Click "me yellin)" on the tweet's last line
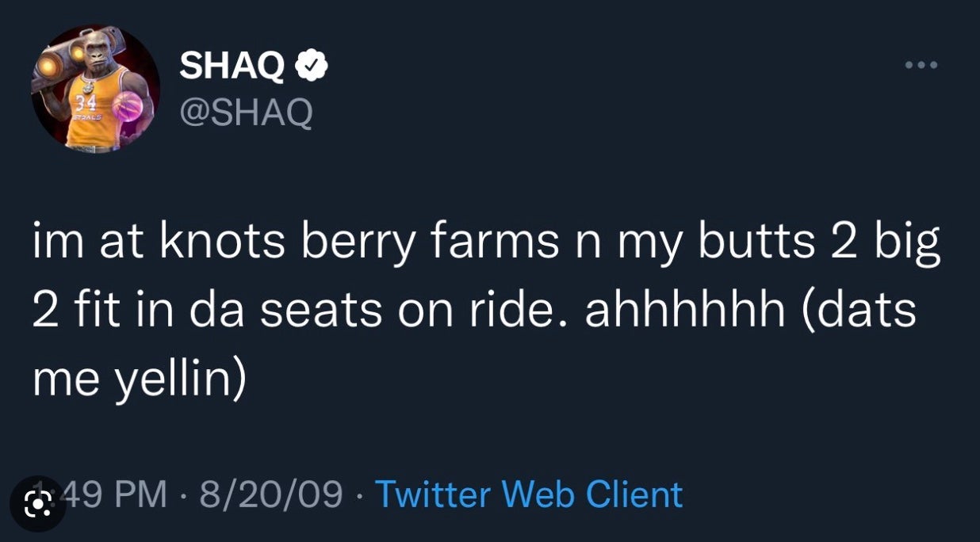The height and width of the screenshot is (542, 980). point(139,379)
